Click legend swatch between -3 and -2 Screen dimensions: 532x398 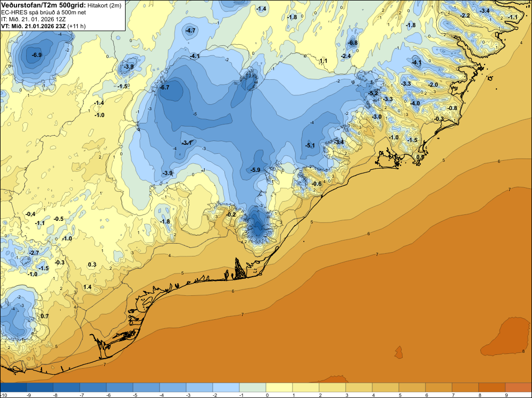[x=199, y=387]
